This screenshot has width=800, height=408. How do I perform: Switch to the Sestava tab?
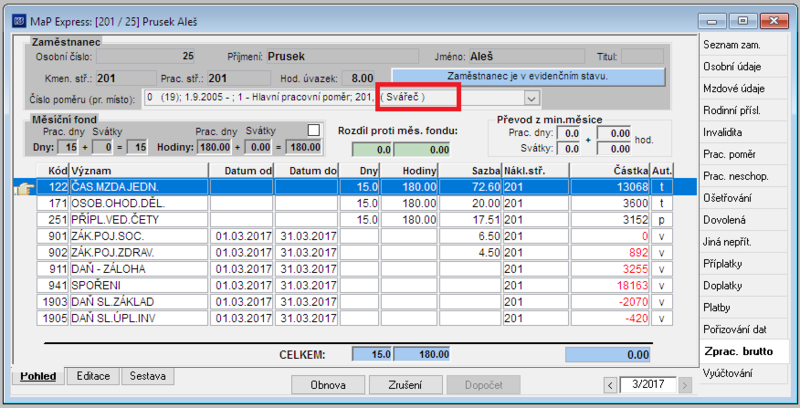point(147,376)
